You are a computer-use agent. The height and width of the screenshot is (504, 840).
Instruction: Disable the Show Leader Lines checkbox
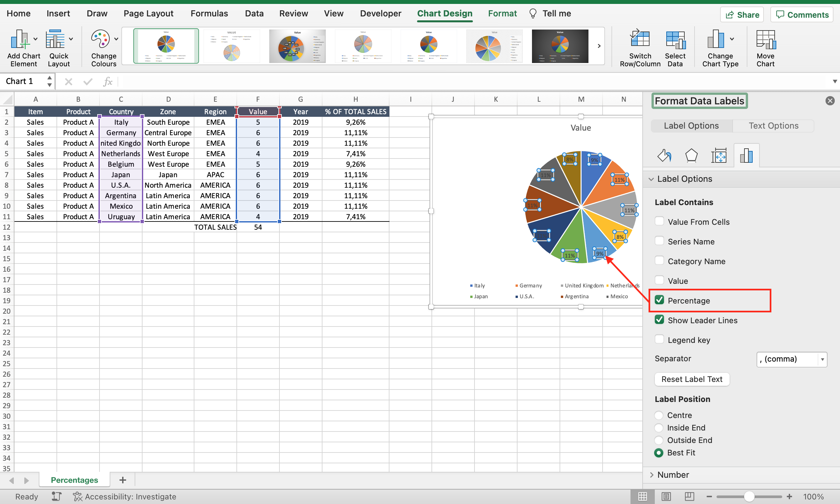[x=659, y=320]
